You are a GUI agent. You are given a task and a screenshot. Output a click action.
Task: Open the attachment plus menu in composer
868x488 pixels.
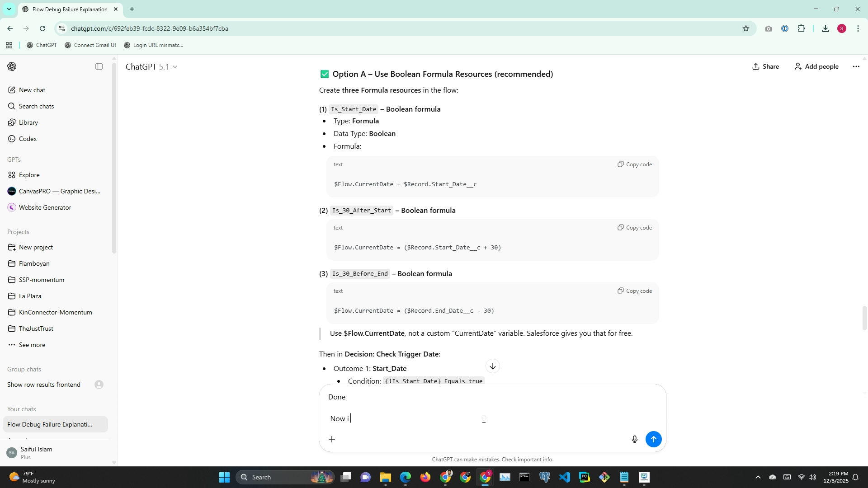[332, 439]
